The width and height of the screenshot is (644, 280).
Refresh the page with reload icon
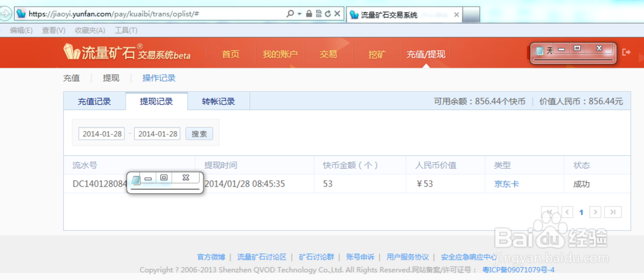(328, 14)
